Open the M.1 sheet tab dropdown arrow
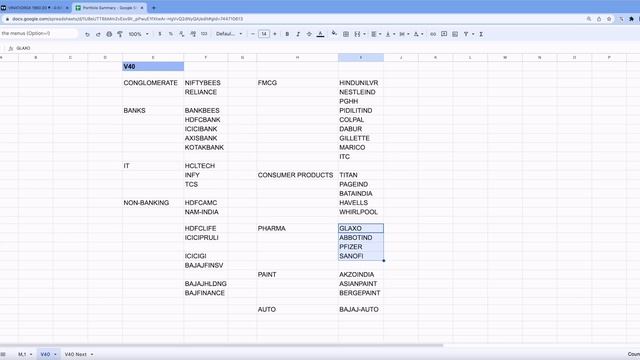640x360 pixels. tap(31, 354)
